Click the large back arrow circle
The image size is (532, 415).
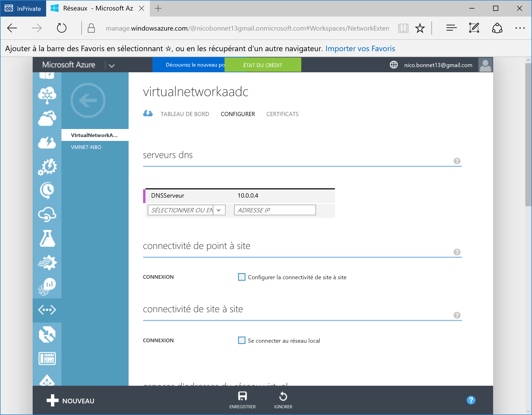pos(88,101)
